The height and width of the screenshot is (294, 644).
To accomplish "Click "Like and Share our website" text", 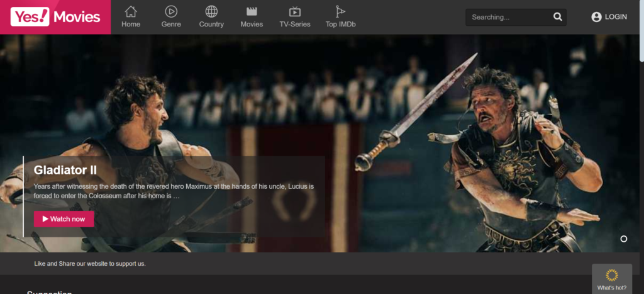I will [90, 264].
